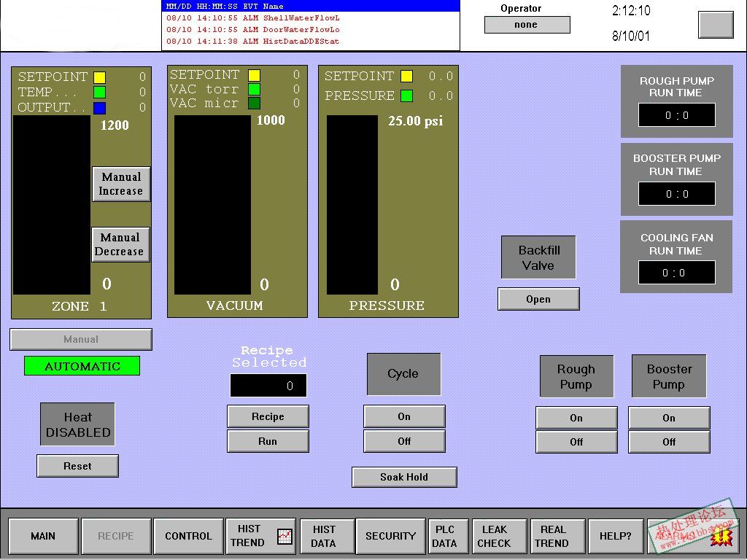Open the RECIPE screen tab

pos(116,536)
